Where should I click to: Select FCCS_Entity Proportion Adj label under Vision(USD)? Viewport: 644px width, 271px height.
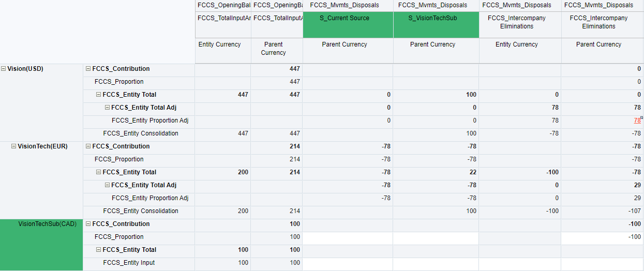(150, 121)
